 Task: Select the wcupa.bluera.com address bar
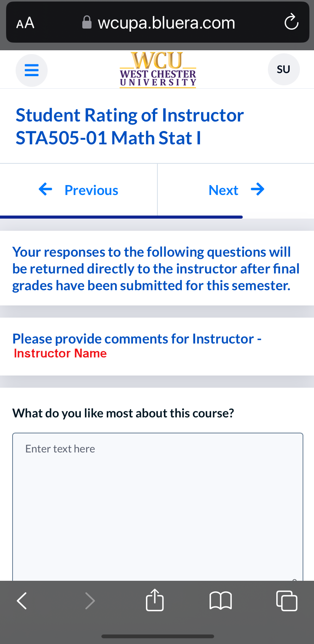[158, 22]
